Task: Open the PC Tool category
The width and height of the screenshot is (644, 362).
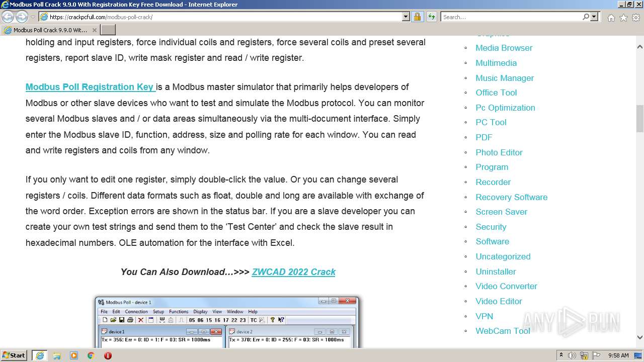Action: [x=491, y=122]
